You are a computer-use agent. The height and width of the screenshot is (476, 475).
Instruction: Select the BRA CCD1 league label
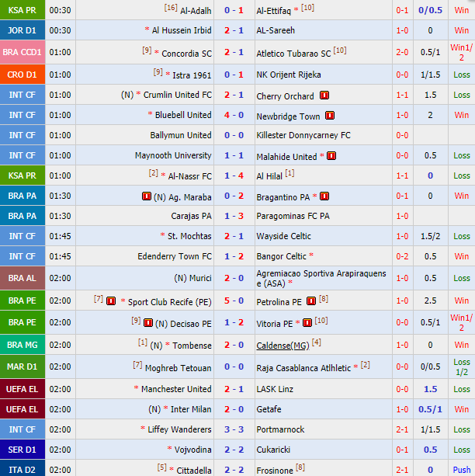23,52
